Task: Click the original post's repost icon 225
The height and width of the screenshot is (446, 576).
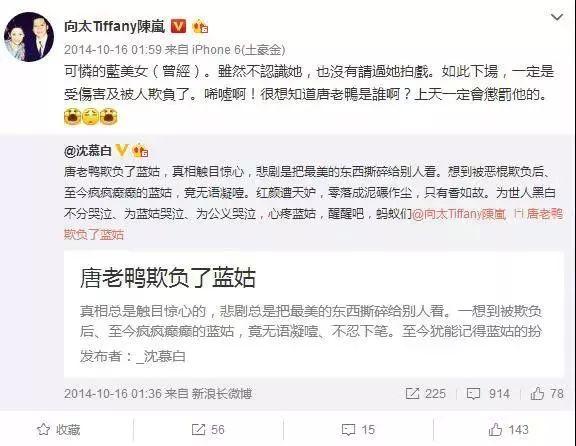Action: 425,393
